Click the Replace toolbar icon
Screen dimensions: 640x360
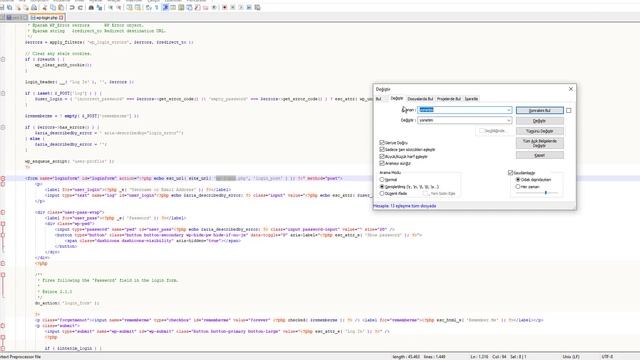pos(99,7)
